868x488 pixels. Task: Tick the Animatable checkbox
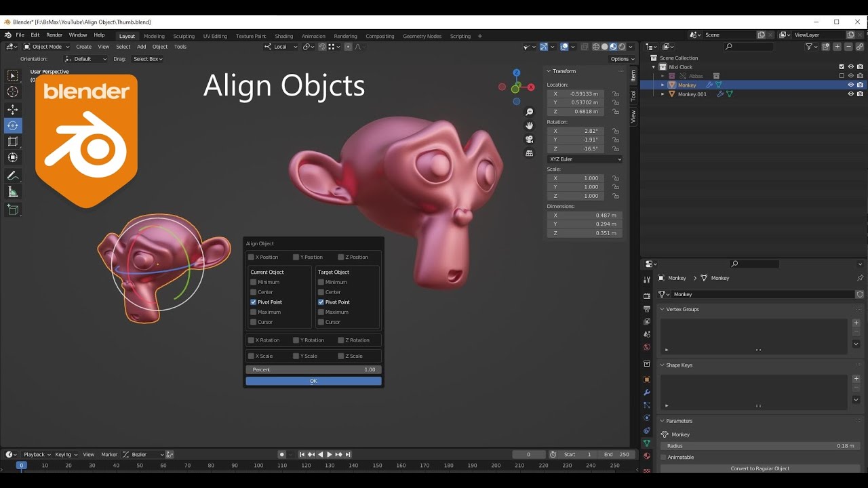pyautogui.click(x=665, y=457)
